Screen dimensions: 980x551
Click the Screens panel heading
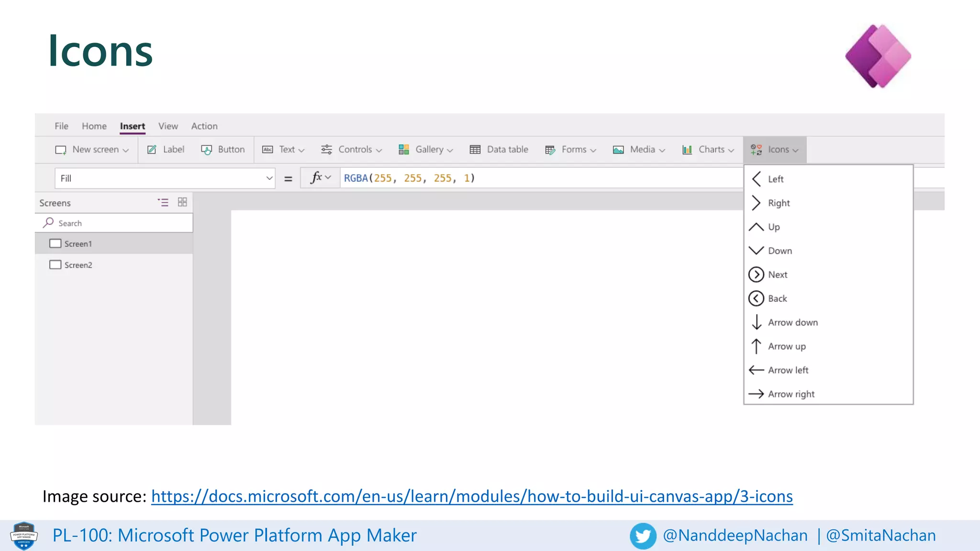[x=55, y=203]
